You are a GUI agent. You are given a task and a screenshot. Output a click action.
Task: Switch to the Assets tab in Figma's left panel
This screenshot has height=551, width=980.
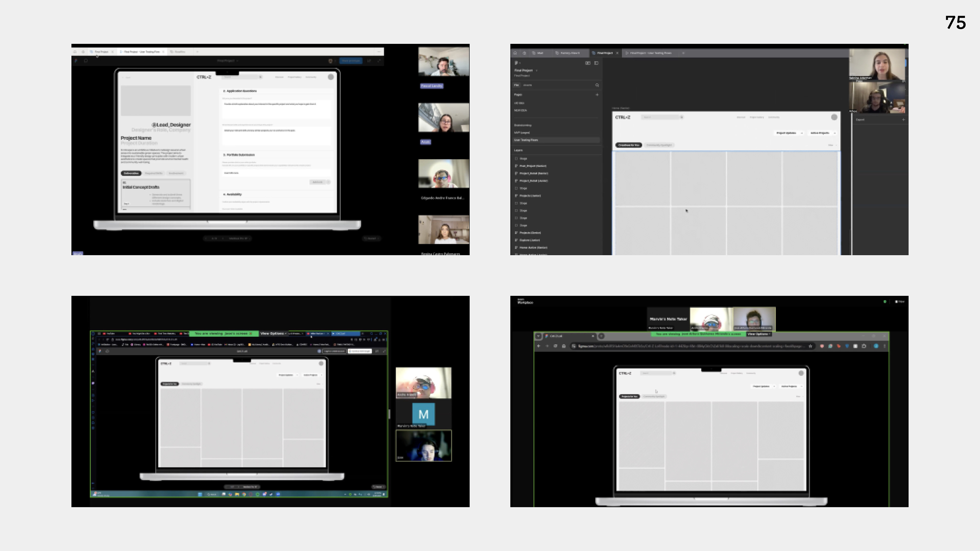coord(527,85)
